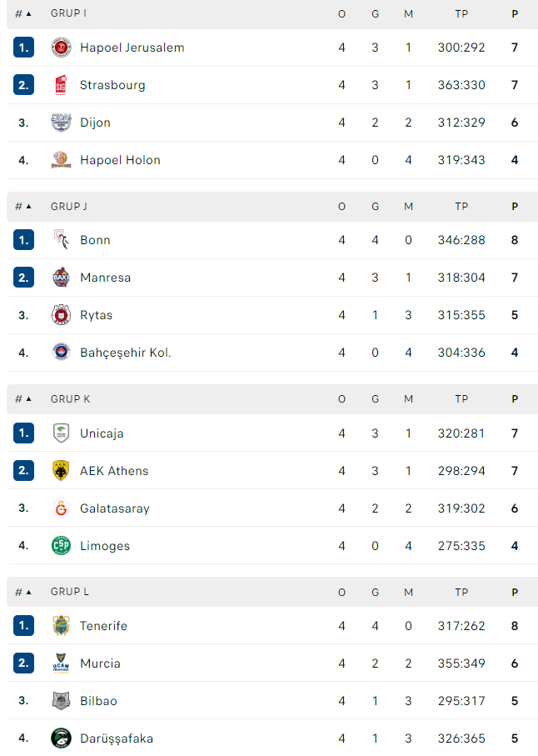The height and width of the screenshot is (756, 538).
Task: Sort Grup I by TP column header
Action: coord(461,14)
